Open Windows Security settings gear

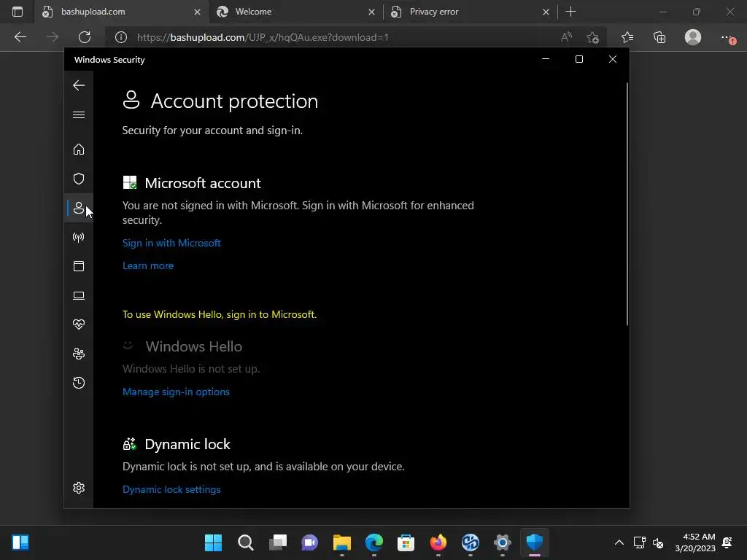(x=79, y=488)
